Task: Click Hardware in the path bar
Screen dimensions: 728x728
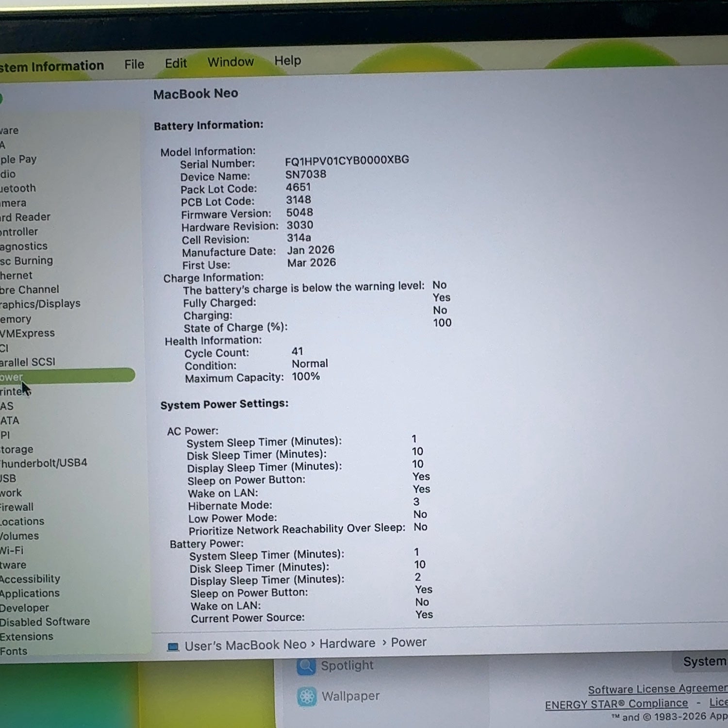Action: coord(347,644)
